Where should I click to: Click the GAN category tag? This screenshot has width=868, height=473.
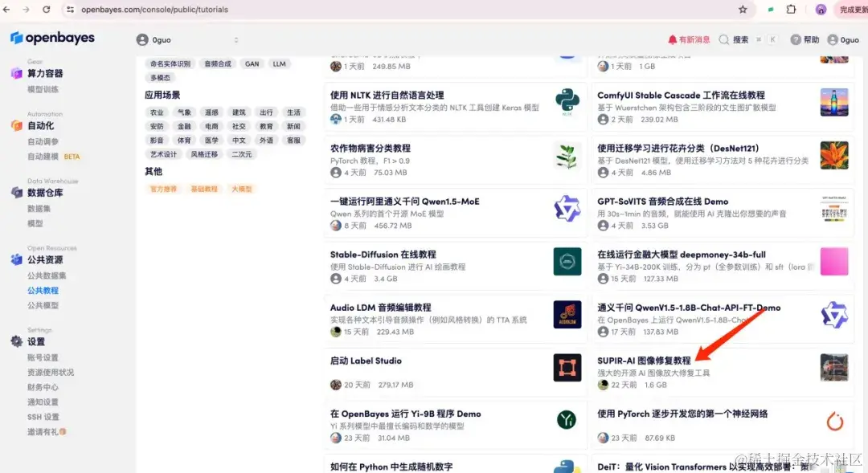pyautogui.click(x=251, y=63)
